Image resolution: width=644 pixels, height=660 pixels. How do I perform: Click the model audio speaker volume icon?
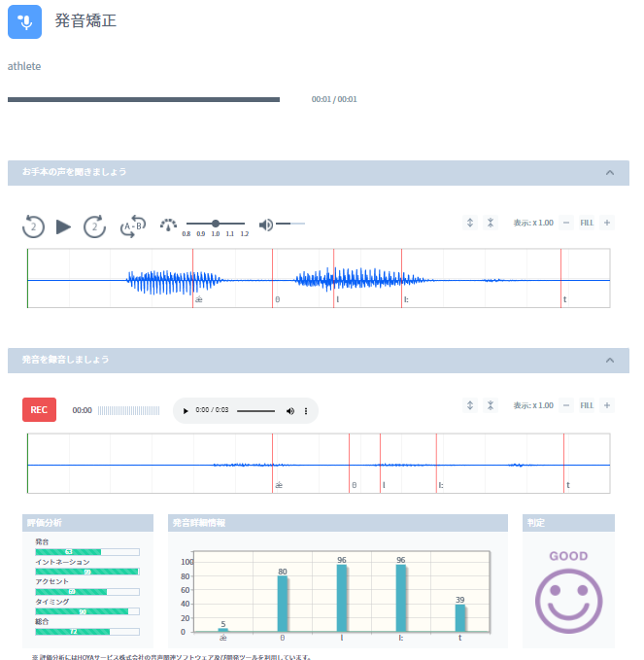266,225
